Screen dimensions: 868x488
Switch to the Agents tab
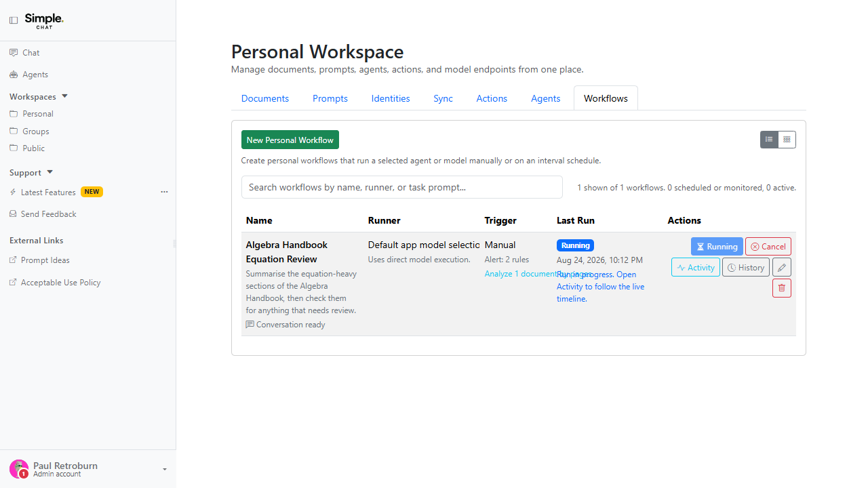point(546,98)
